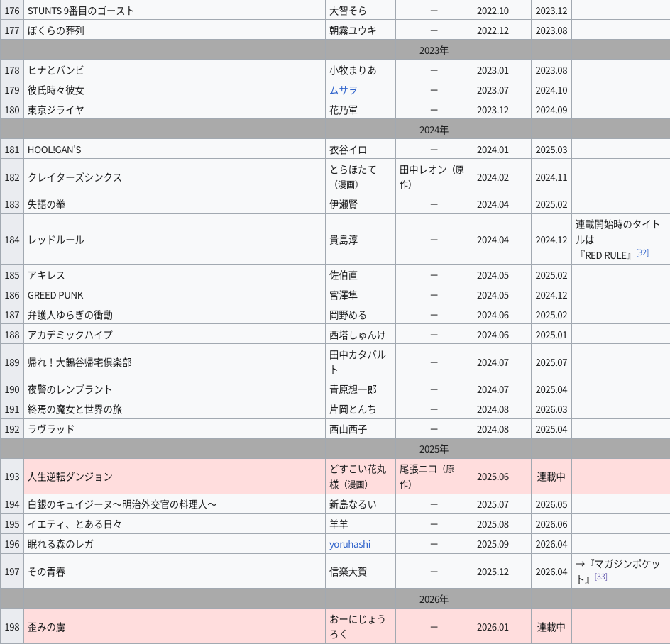The height and width of the screenshot is (644, 670).
Task: Click author 朝霧ユウキ
Action: click(x=353, y=30)
